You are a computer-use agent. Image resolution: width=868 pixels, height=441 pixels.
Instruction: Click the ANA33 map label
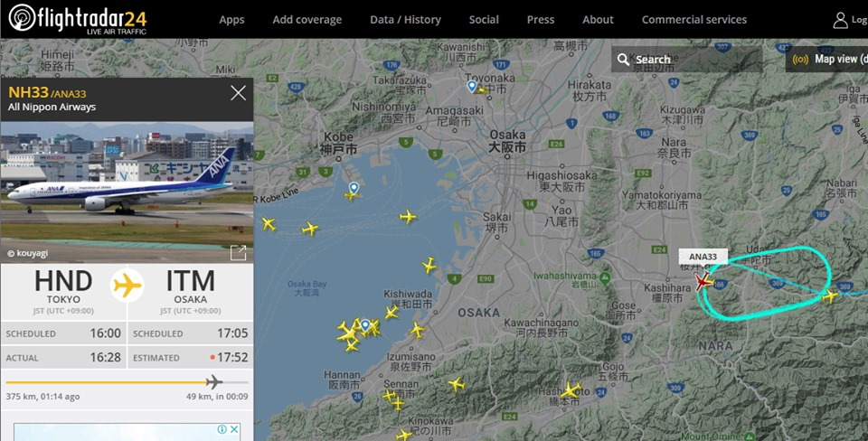(x=703, y=256)
